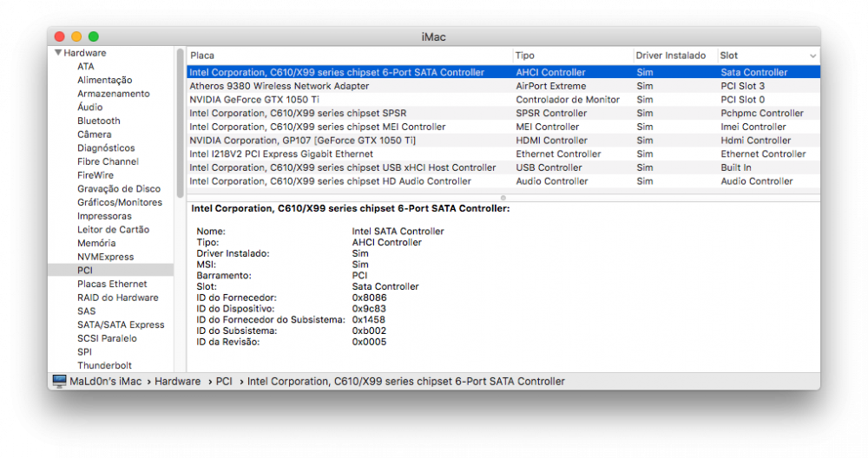The width and height of the screenshot is (868, 458).
Task: Click PCI Slot 3 cell
Action: [742, 86]
